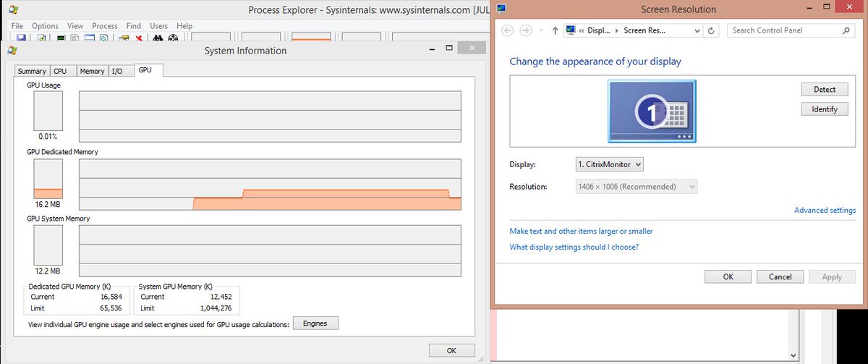Click the Dedicated GPU Memory current value 16,584
This screenshot has height=364, width=868.
pos(111,297)
